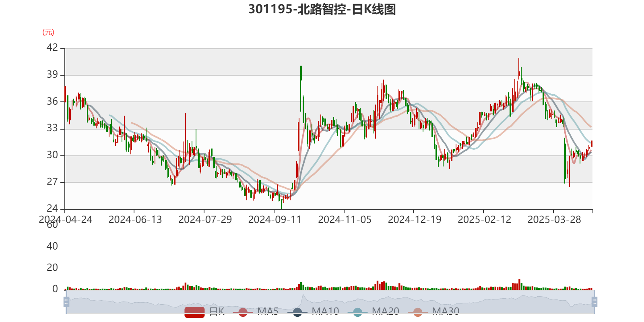Image resolution: width=644 pixels, height=322 pixels.
Task: Hide the MA5 moving average line
Action: (256, 312)
